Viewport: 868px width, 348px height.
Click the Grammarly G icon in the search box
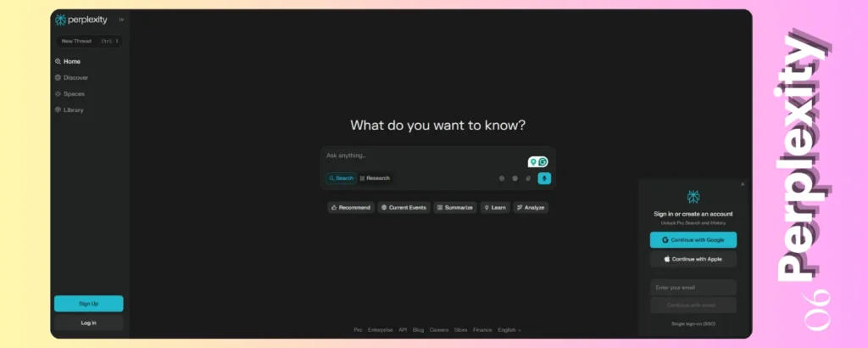tap(542, 162)
